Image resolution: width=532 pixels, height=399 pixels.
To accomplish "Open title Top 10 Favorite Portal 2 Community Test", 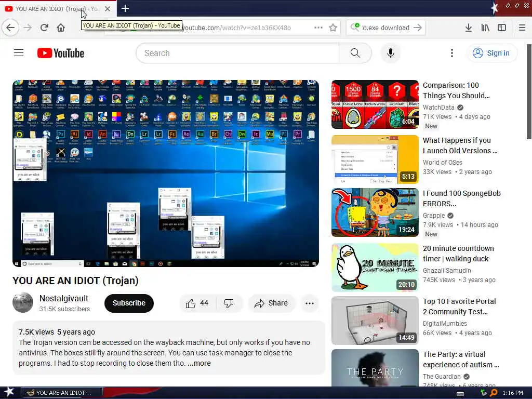I will click(x=459, y=307).
